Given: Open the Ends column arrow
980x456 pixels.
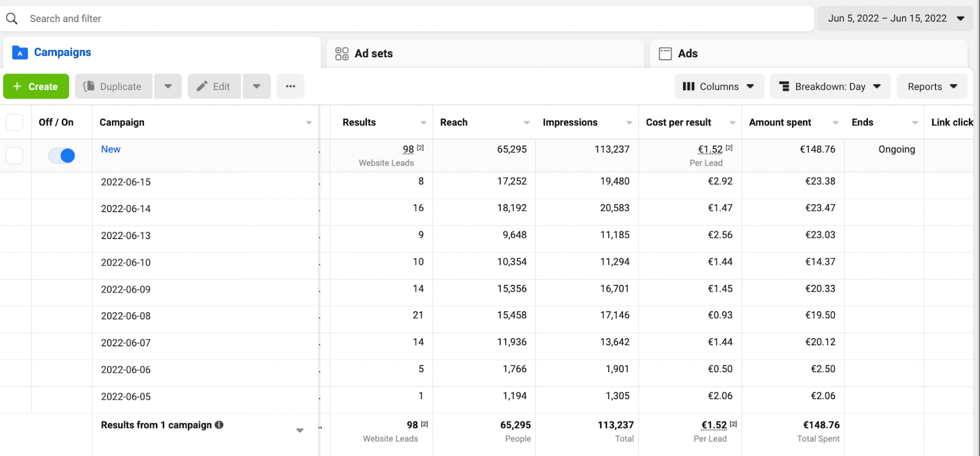Looking at the screenshot, I should (x=915, y=123).
